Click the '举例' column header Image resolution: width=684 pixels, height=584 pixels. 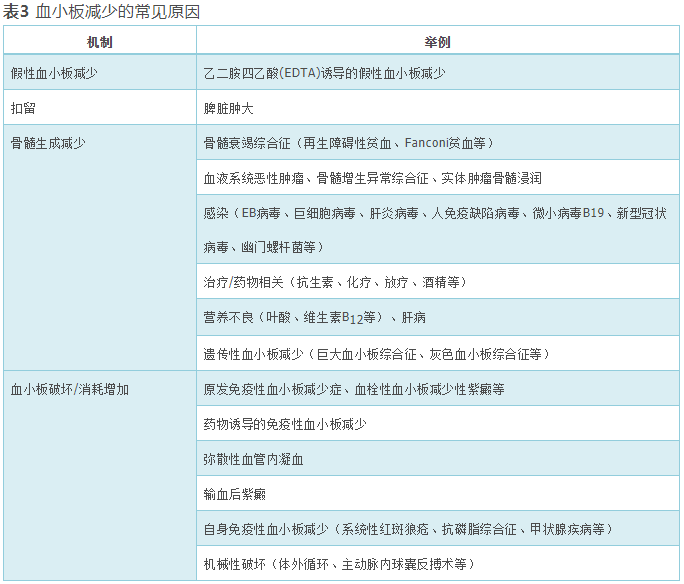(437, 44)
